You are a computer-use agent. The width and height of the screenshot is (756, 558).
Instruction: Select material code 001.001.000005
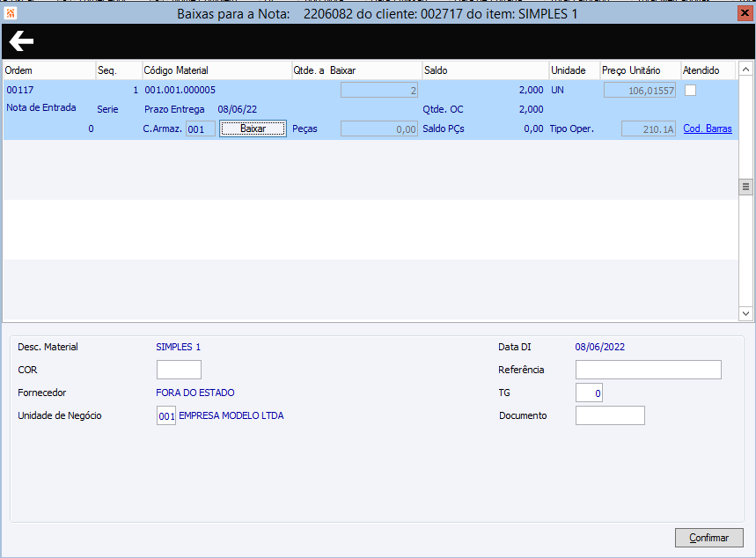pos(180,90)
